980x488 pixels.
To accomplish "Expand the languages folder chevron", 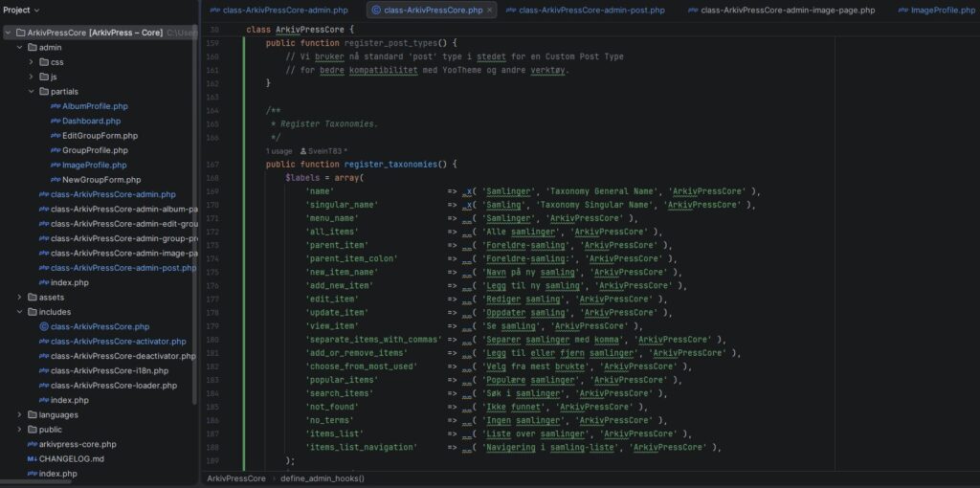I will point(20,415).
